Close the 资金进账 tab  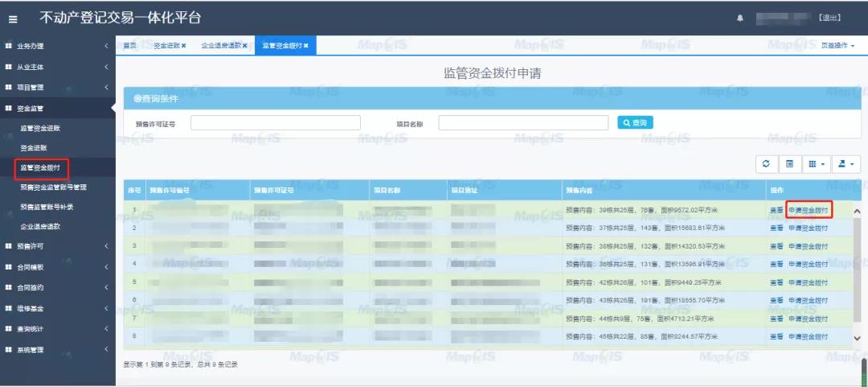183,46
